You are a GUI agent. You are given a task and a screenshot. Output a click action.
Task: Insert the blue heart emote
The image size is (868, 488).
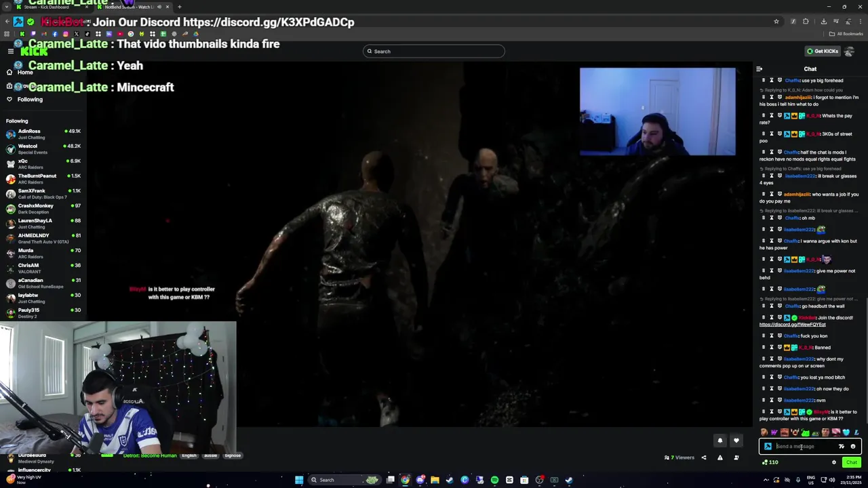[846, 432]
